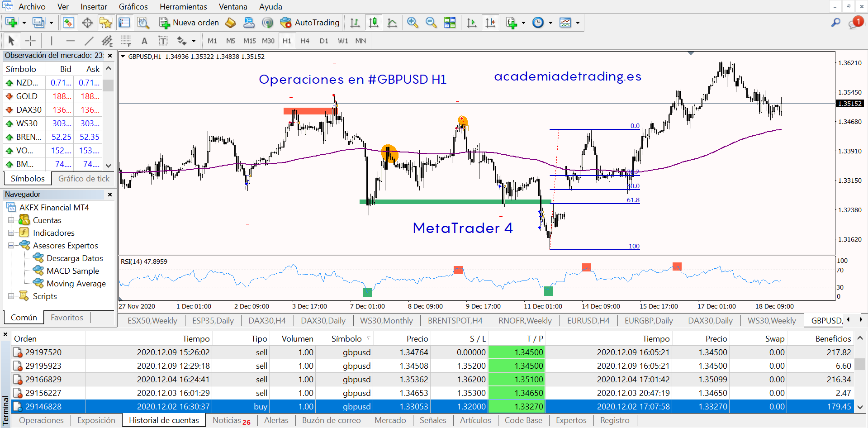
Task: Open the Exposición terminal tab
Action: [96, 420]
